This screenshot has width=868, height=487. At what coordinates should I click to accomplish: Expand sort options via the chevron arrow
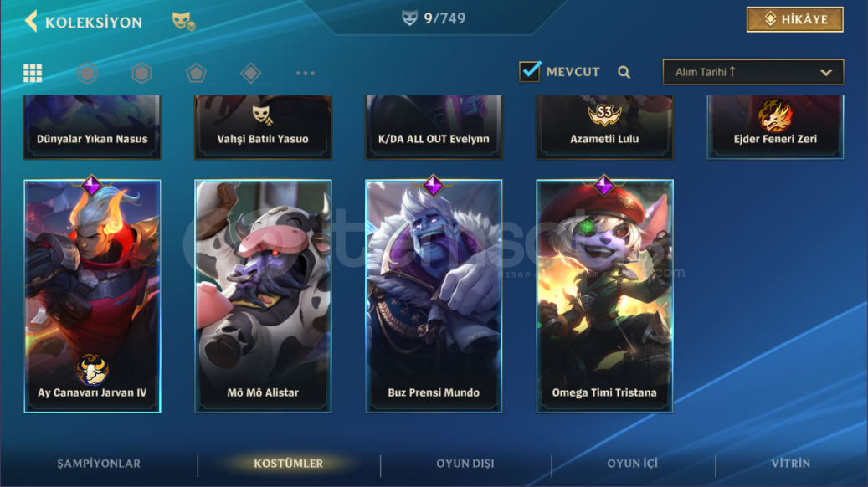pyautogui.click(x=826, y=73)
